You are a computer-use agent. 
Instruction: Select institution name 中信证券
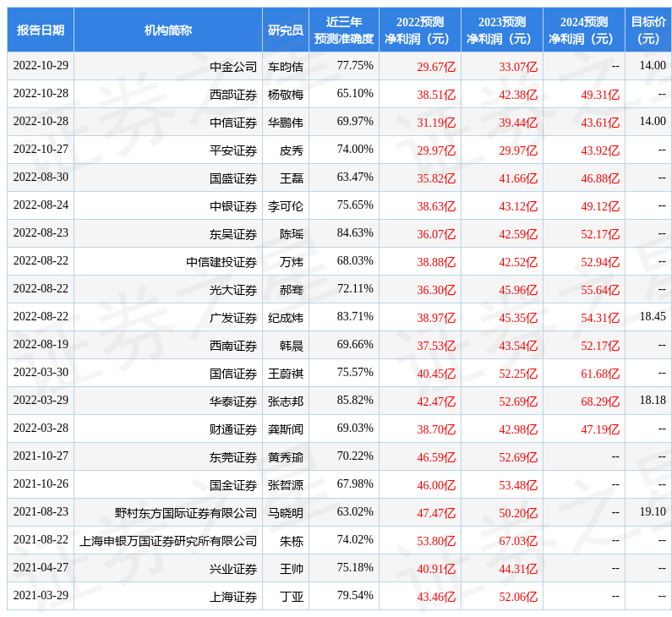click(x=233, y=122)
